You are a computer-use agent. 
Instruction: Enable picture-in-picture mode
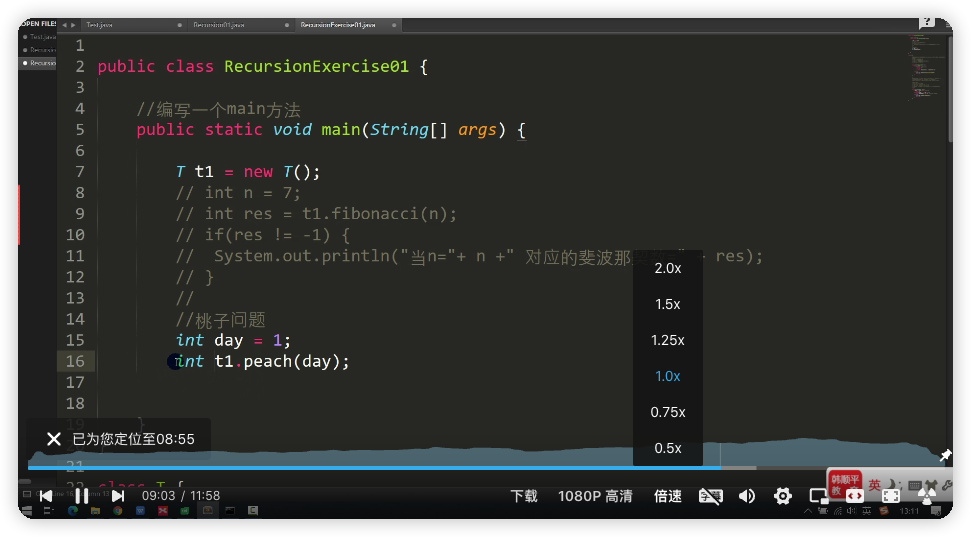pos(818,496)
